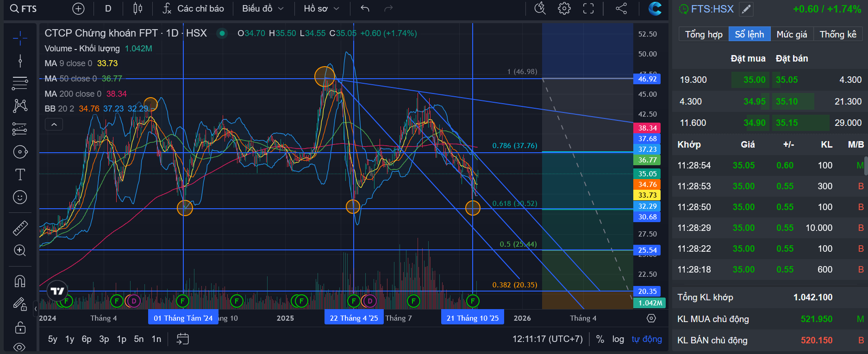Toggle the log price scale
This screenshot has width=868, height=354.
pos(618,339)
